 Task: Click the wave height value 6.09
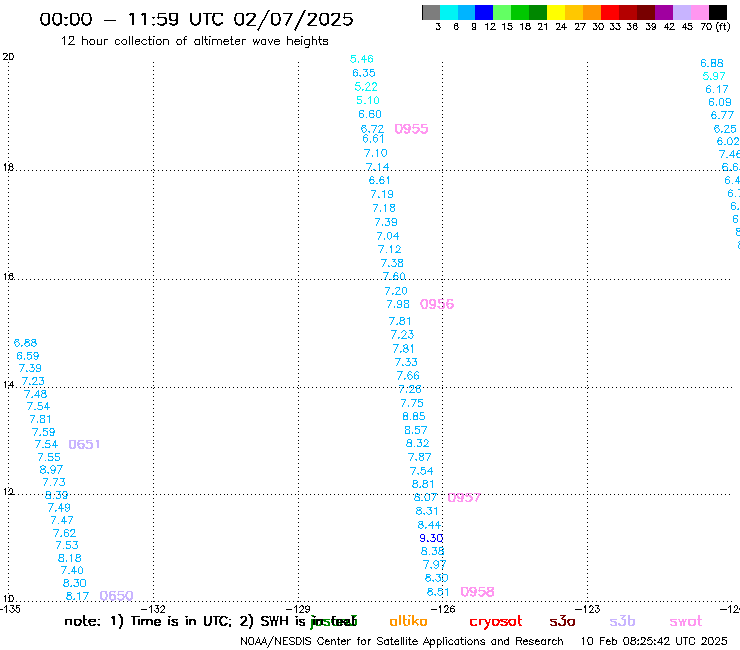(720, 102)
